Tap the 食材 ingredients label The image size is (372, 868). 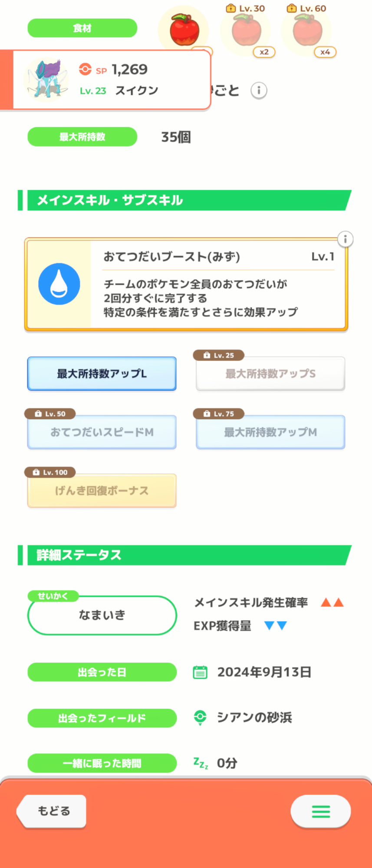[82, 28]
